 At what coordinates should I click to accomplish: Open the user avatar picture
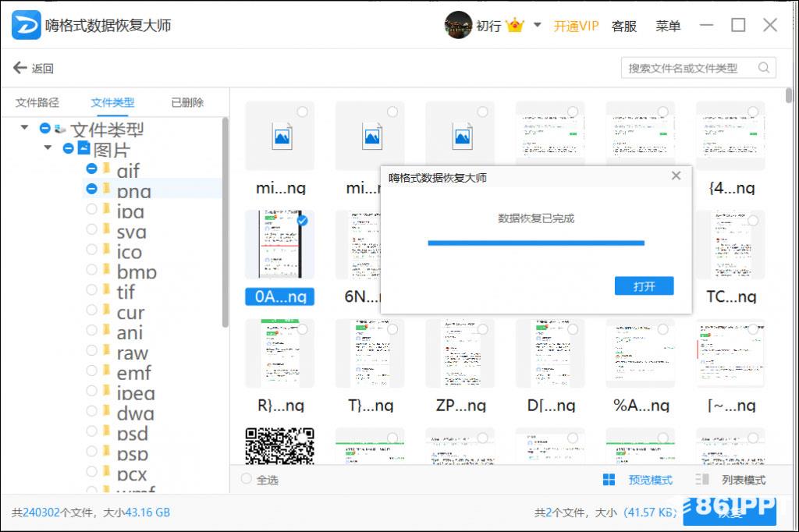pyautogui.click(x=458, y=25)
